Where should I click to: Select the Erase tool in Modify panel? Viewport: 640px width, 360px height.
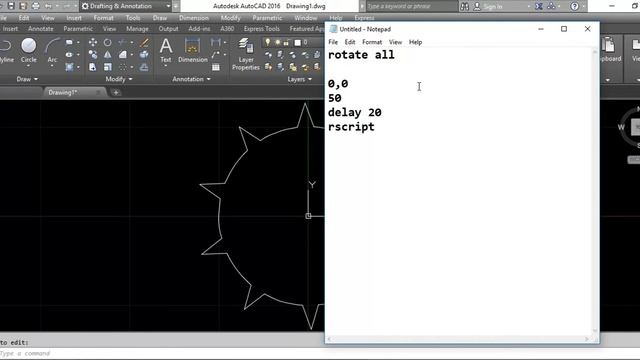point(144,42)
